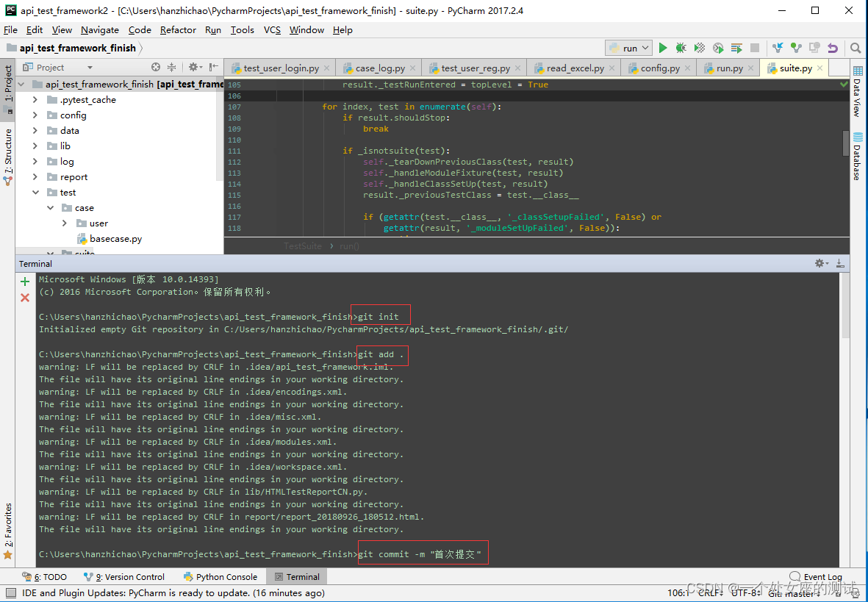The height and width of the screenshot is (602, 868).
Task: Close the run.py tab
Action: [x=750, y=68]
